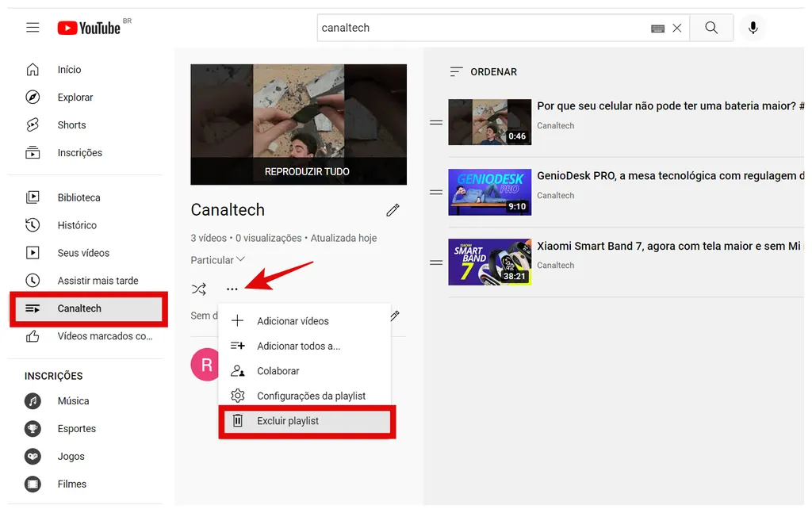Open the on-screen keyboard in search box
Screen dimensions: 812x513
(x=657, y=29)
